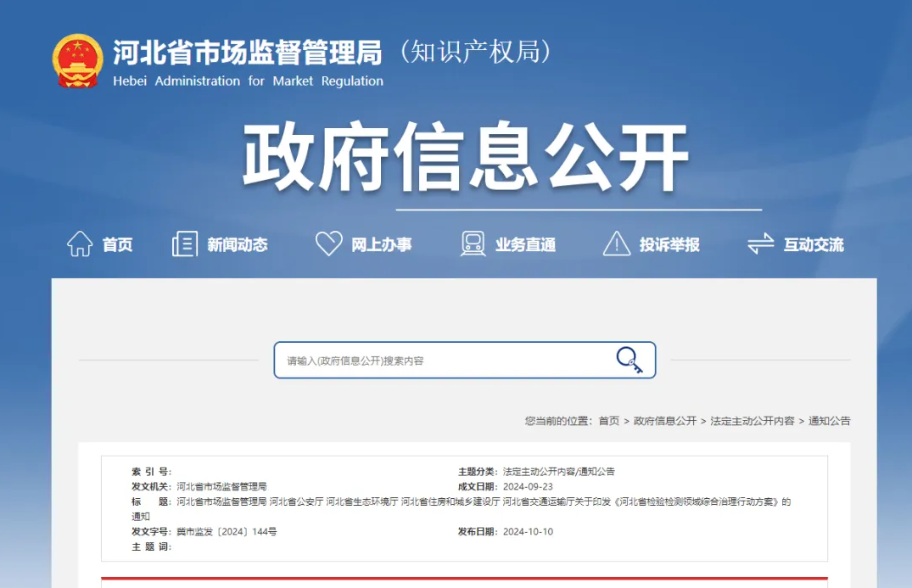Click the train icon for 业务直通

coord(473,244)
